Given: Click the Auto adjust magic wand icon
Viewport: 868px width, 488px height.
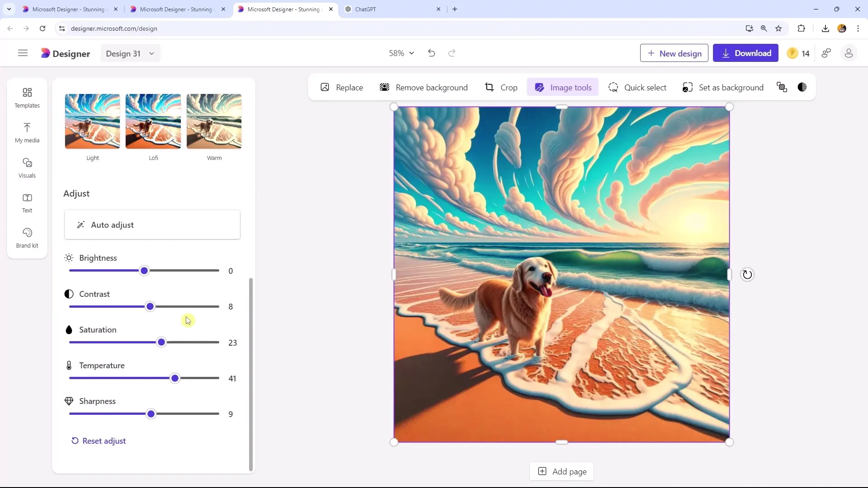Looking at the screenshot, I should point(80,225).
